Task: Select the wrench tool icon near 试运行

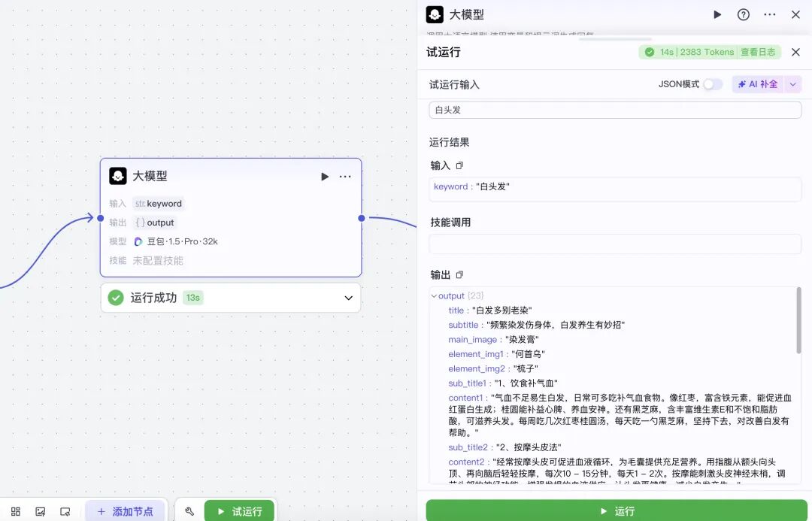Action: [x=189, y=510]
